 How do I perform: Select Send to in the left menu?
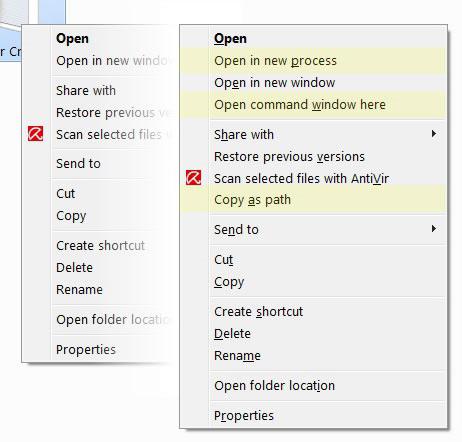pyautogui.click(x=78, y=164)
